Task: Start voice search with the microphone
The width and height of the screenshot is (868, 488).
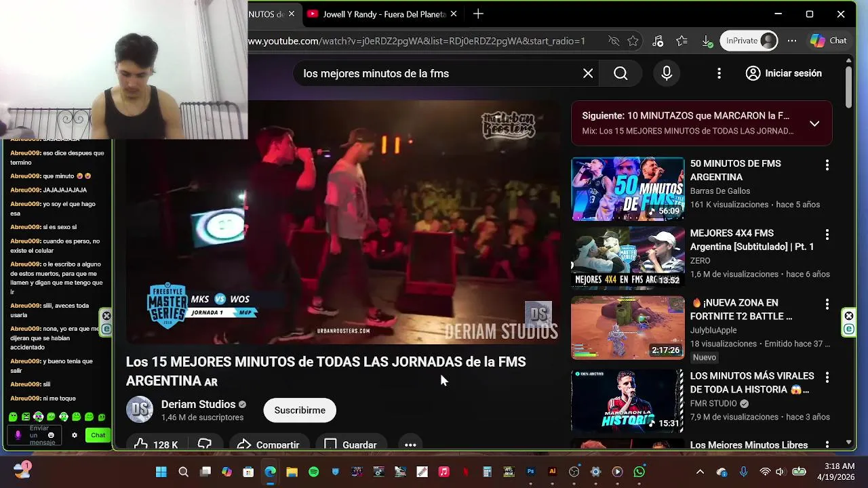Action: tap(667, 73)
